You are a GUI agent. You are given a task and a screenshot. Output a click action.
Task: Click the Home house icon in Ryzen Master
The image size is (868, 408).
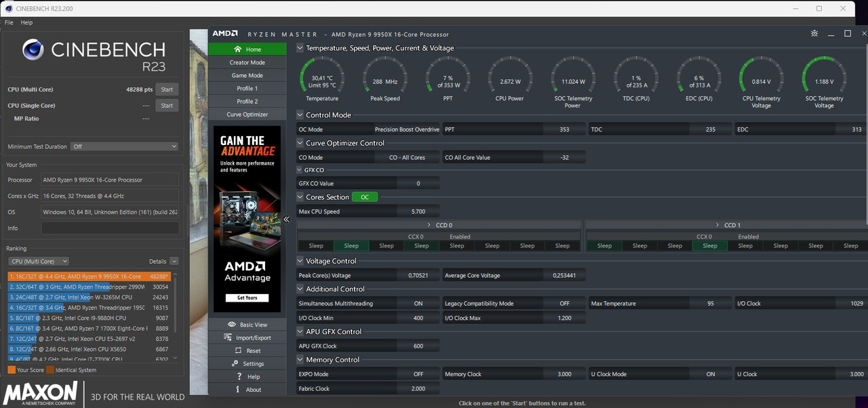click(237, 49)
